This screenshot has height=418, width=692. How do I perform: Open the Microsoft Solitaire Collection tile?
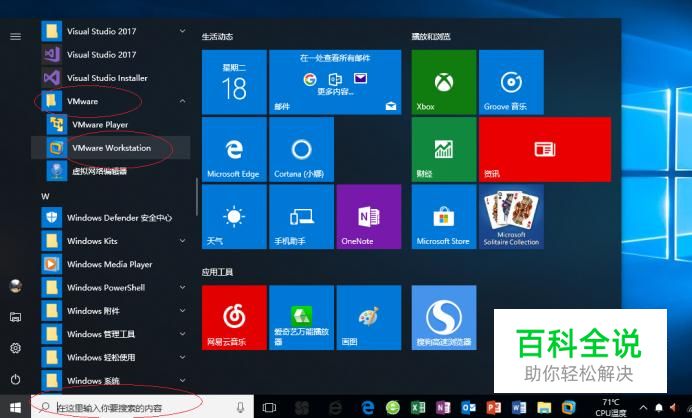[511, 217]
